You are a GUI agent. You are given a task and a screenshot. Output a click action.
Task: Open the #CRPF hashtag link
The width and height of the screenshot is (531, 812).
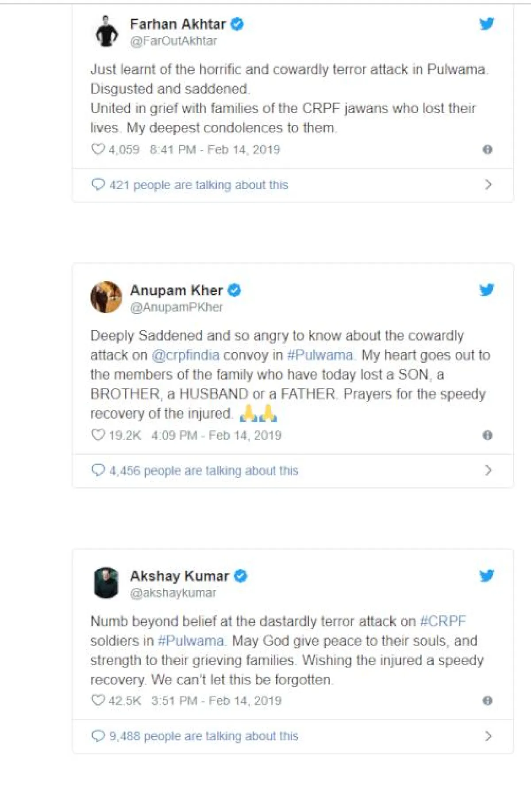[x=442, y=621]
